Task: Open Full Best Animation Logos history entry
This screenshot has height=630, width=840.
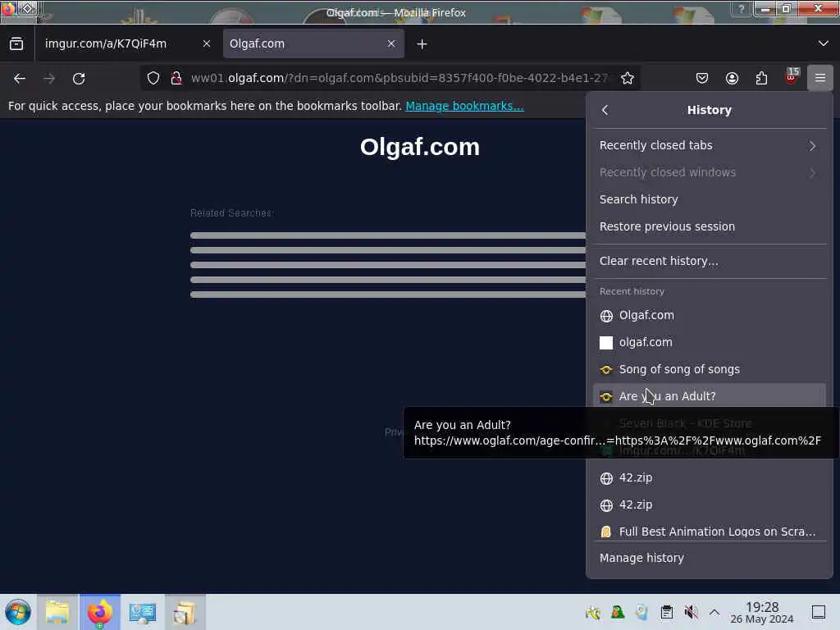Action: pos(710,532)
